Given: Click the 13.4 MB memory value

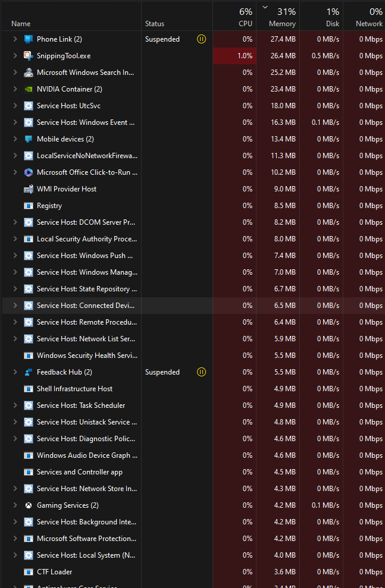Looking at the screenshot, I should 283,139.
